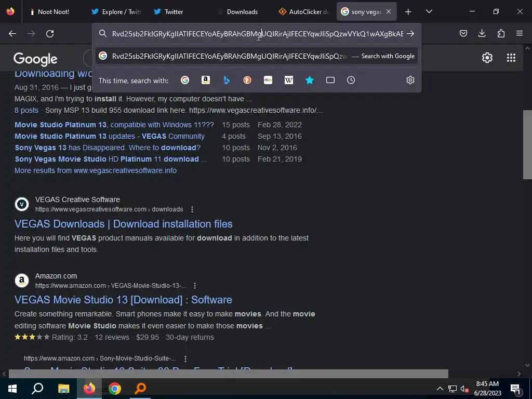
Task: Search this time with DuckDuckGo
Action: tap(247, 80)
